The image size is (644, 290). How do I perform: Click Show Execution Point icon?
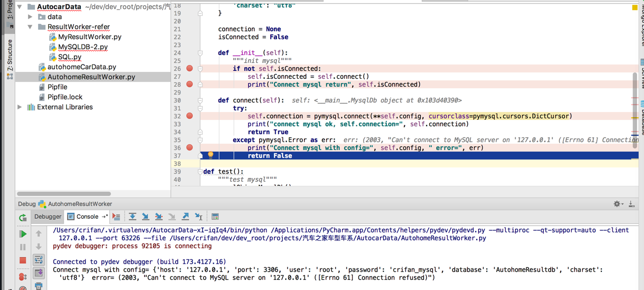pyautogui.click(x=116, y=217)
